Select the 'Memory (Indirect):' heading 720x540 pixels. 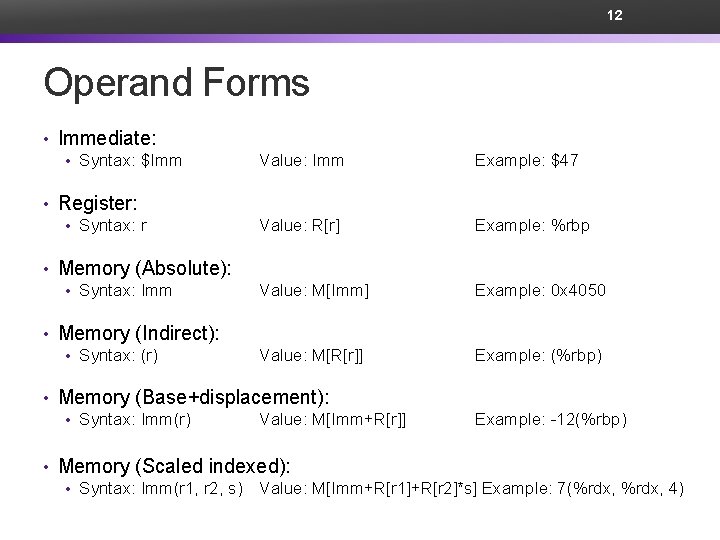coord(139,333)
